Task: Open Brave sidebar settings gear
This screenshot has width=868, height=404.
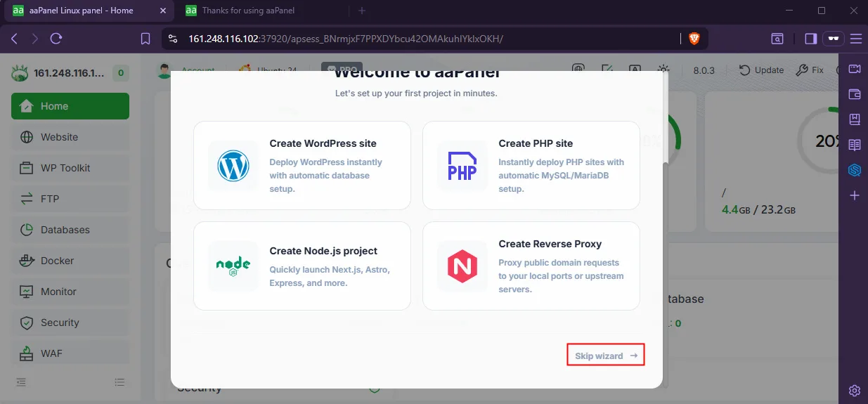Action: (x=855, y=390)
